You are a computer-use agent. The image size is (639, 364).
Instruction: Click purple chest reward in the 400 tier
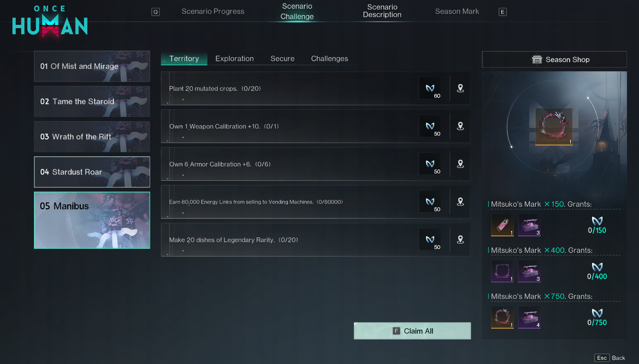pyautogui.click(x=529, y=271)
